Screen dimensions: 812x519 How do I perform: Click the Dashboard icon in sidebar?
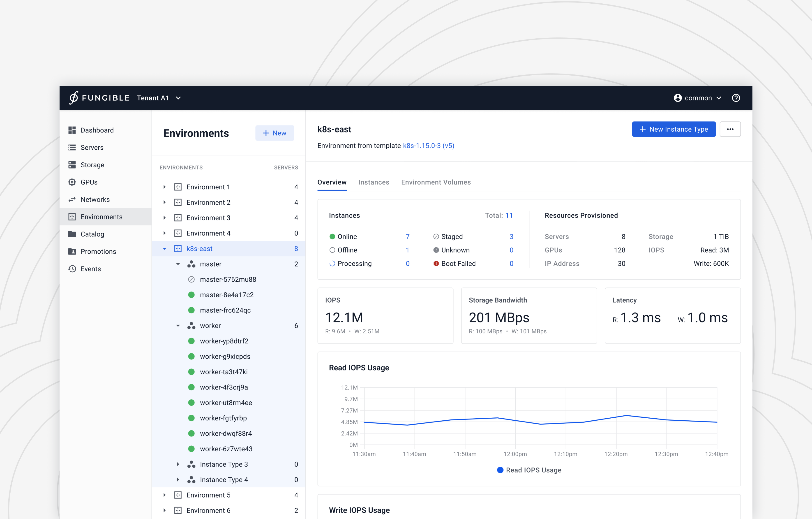coord(72,130)
